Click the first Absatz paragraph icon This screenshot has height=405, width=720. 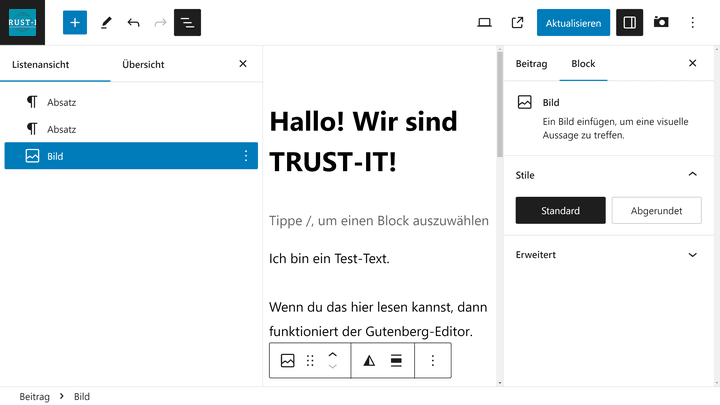click(x=32, y=102)
